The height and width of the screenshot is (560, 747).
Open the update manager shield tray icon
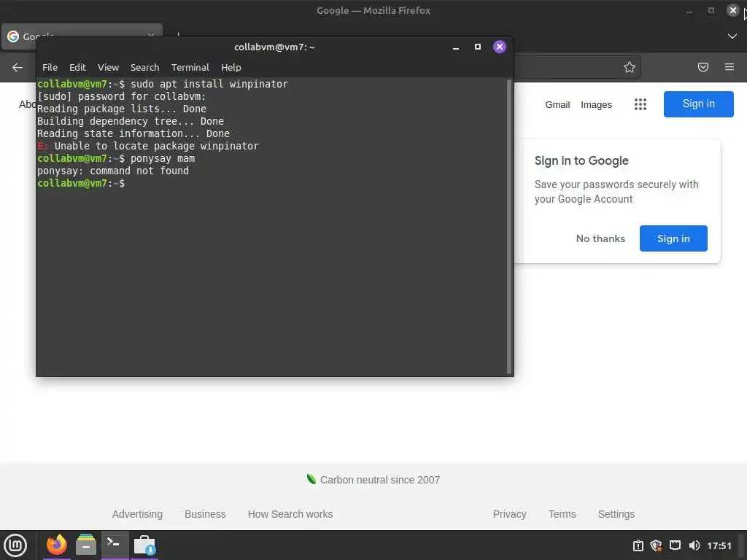(x=656, y=545)
